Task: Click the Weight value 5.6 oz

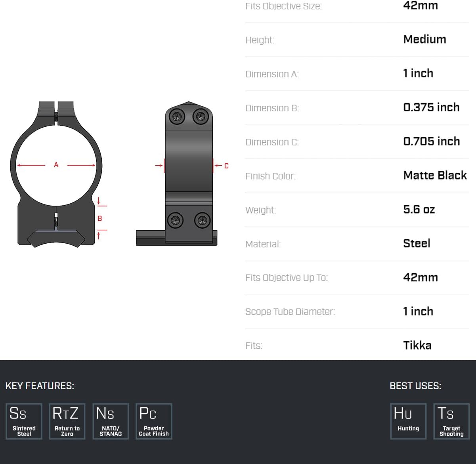Action: pyautogui.click(x=419, y=210)
